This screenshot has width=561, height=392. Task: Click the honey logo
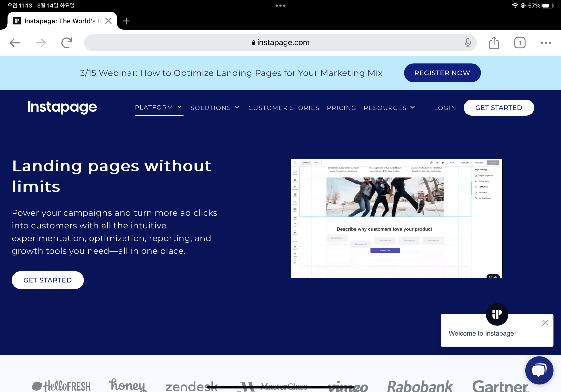[x=128, y=385]
